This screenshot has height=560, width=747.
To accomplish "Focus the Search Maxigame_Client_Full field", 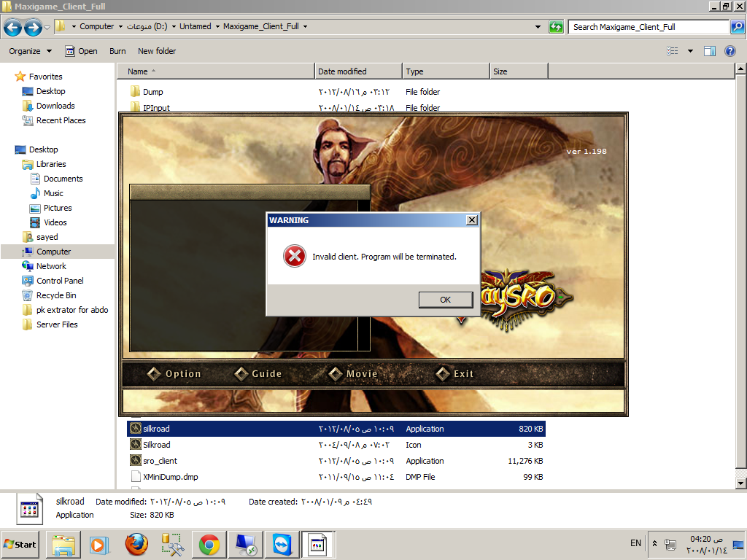I will click(649, 27).
